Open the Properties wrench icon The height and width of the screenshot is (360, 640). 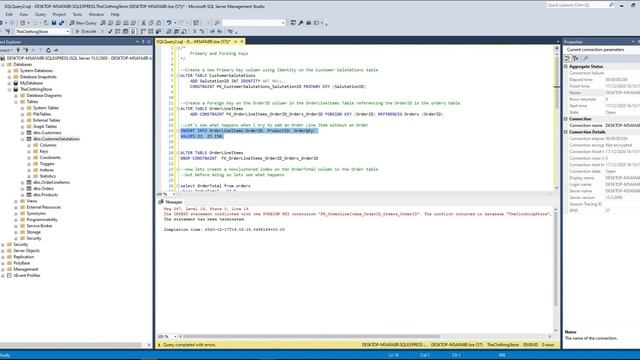point(301,23)
